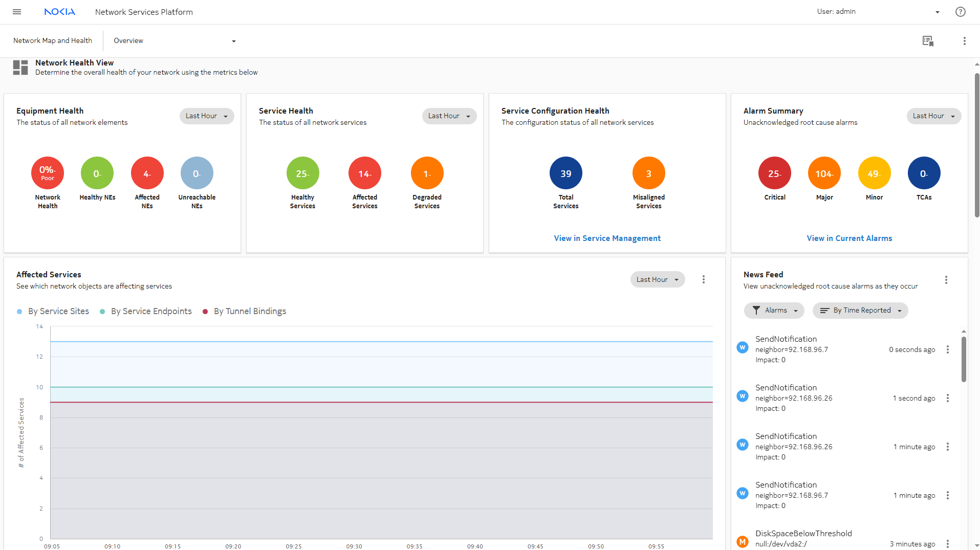Open View in Service Management link
Screen dimensions: 980x550
(607, 238)
